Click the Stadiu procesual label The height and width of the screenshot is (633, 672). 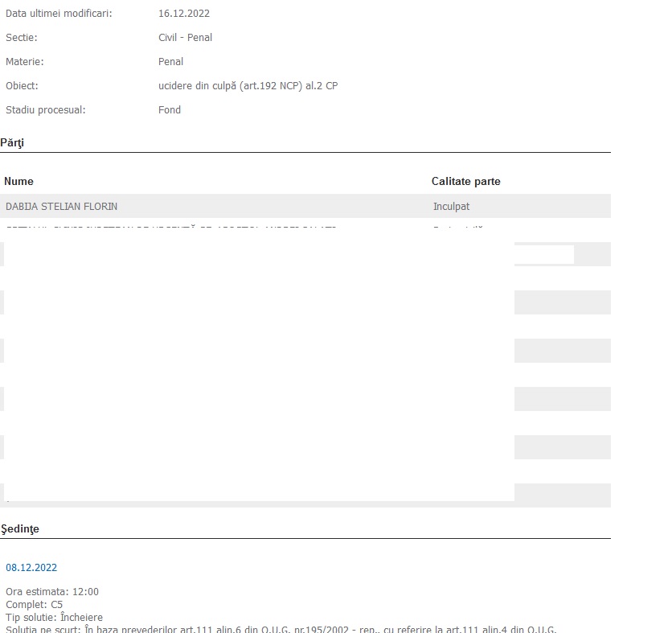click(x=45, y=110)
